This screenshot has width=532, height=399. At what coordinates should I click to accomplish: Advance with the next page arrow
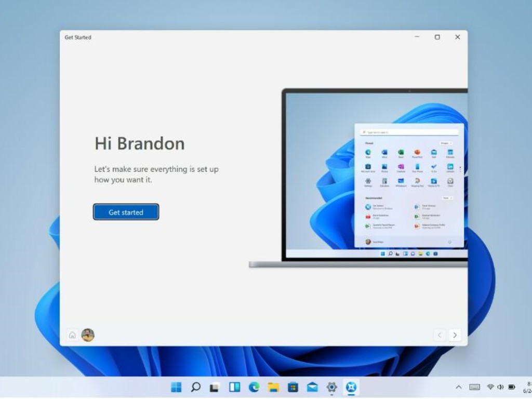tap(455, 335)
